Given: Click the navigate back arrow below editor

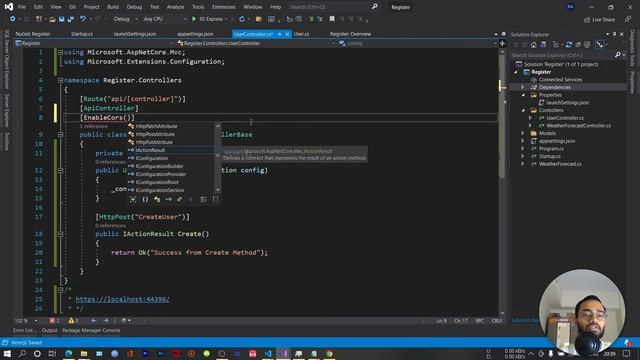Looking at the screenshot, I should click(93, 320).
